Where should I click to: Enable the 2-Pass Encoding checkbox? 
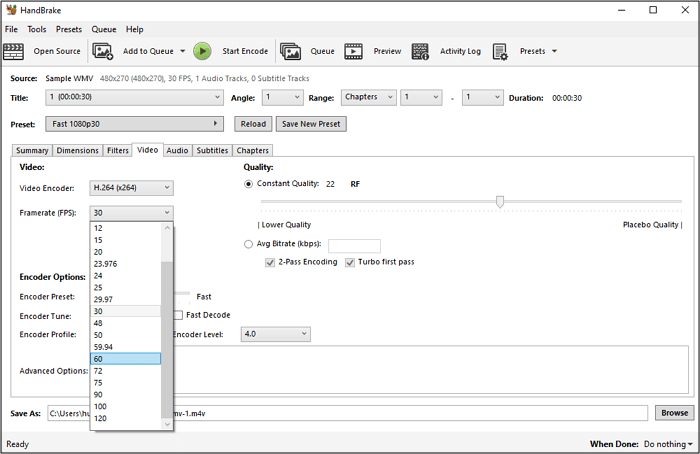pyautogui.click(x=270, y=263)
